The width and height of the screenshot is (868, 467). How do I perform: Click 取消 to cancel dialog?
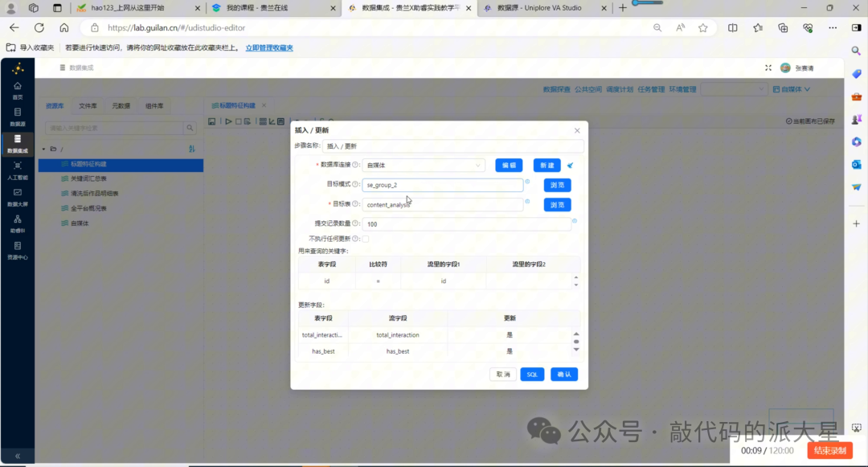point(503,375)
